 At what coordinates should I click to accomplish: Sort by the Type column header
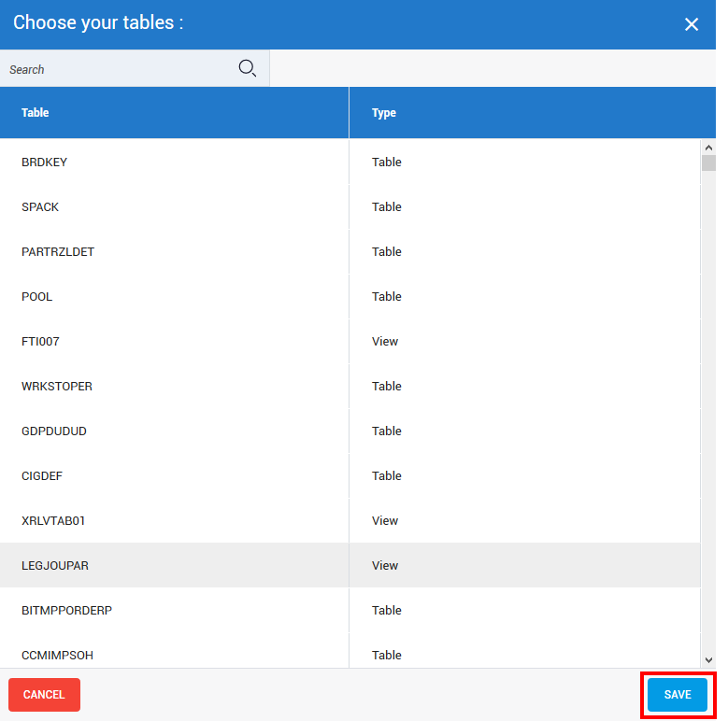coord(384,113)
